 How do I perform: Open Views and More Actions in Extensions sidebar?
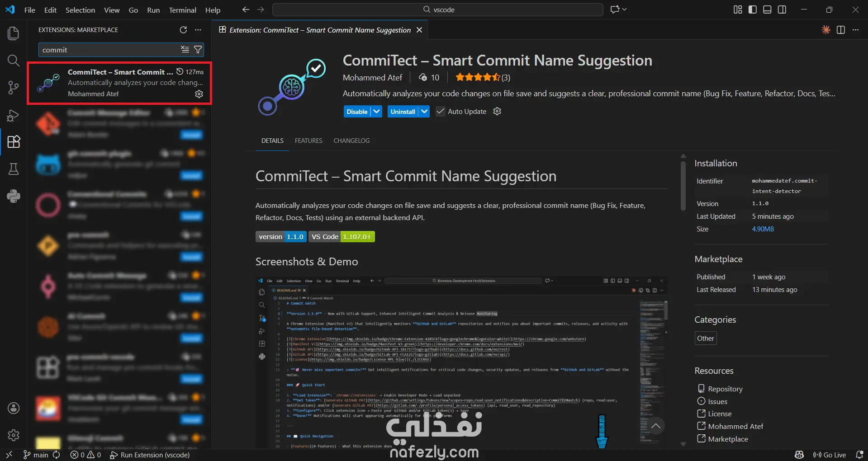(198, 30)
